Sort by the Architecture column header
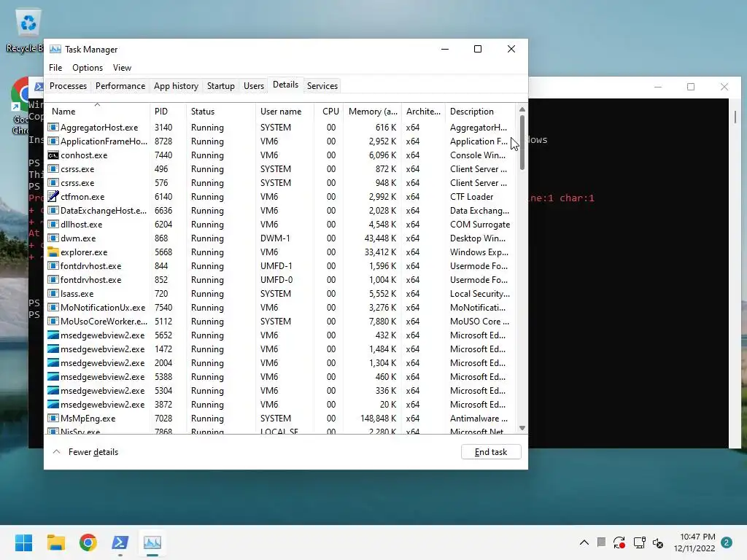The image size is (747, 560). pos(423,112)
